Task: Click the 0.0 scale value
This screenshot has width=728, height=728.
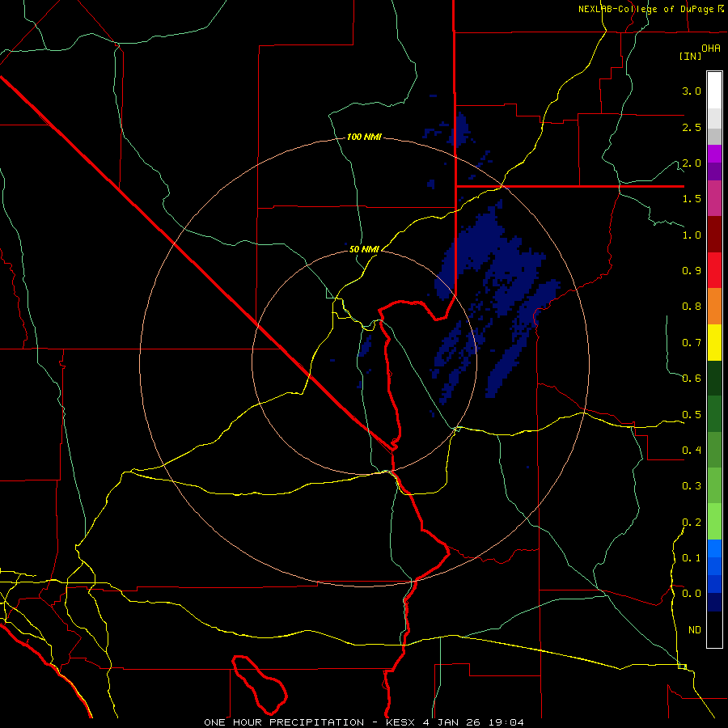Action: pyautogui.click(x=692, y=594)
